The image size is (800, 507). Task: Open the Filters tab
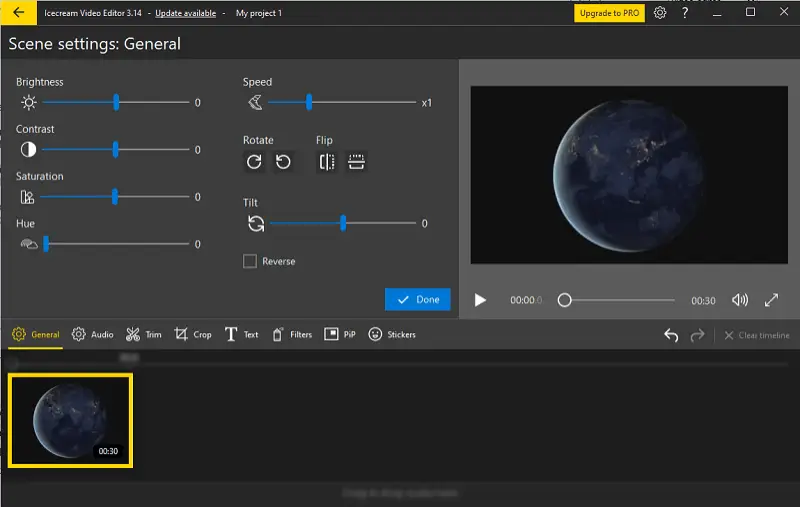tap(292, 335)
